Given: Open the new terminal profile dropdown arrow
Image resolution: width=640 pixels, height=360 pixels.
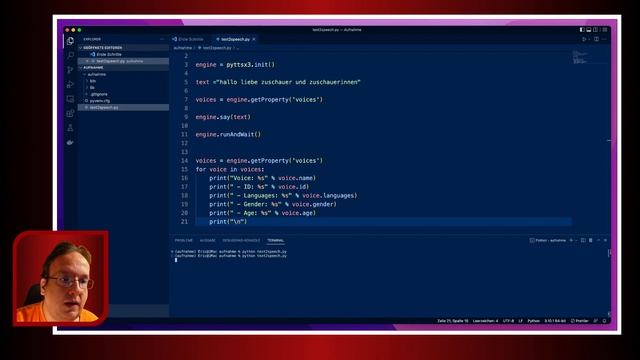Looking at the screenshot, I should (576, 240).
